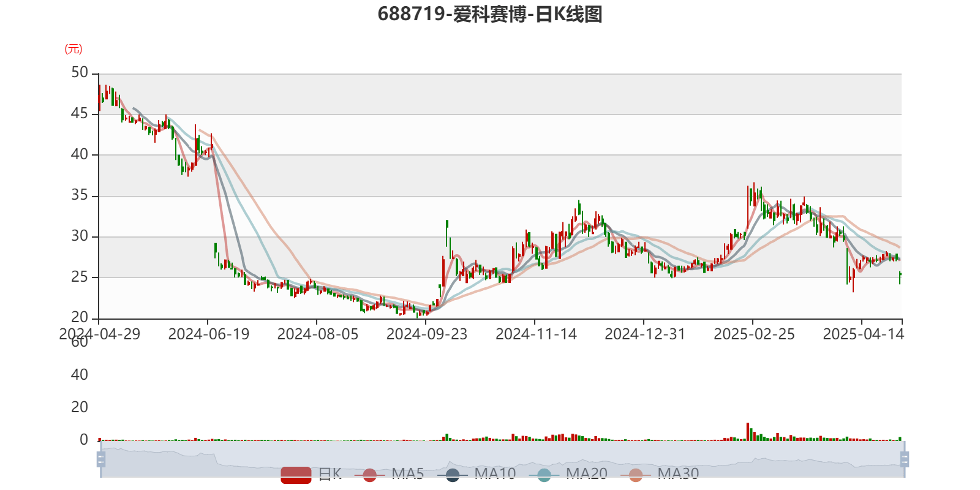
Task: Click the 2024-09-23 date axis label
Action: pos(426,334)
